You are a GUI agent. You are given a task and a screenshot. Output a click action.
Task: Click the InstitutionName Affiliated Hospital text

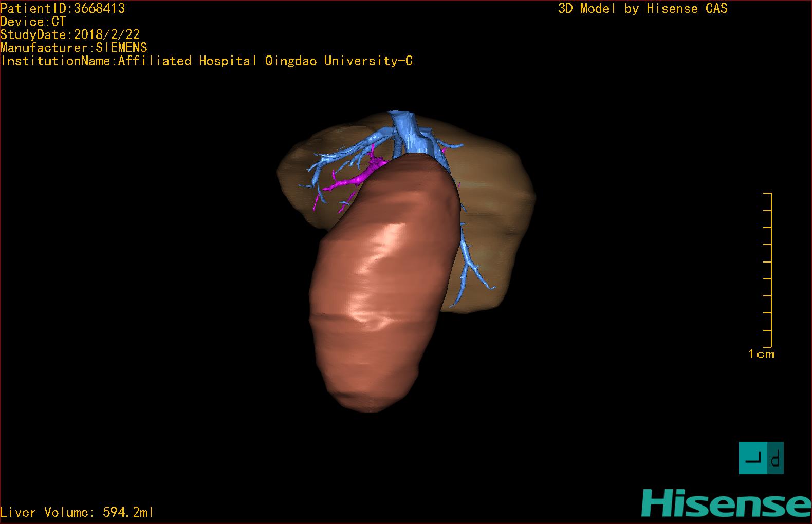tap(207, 61)
